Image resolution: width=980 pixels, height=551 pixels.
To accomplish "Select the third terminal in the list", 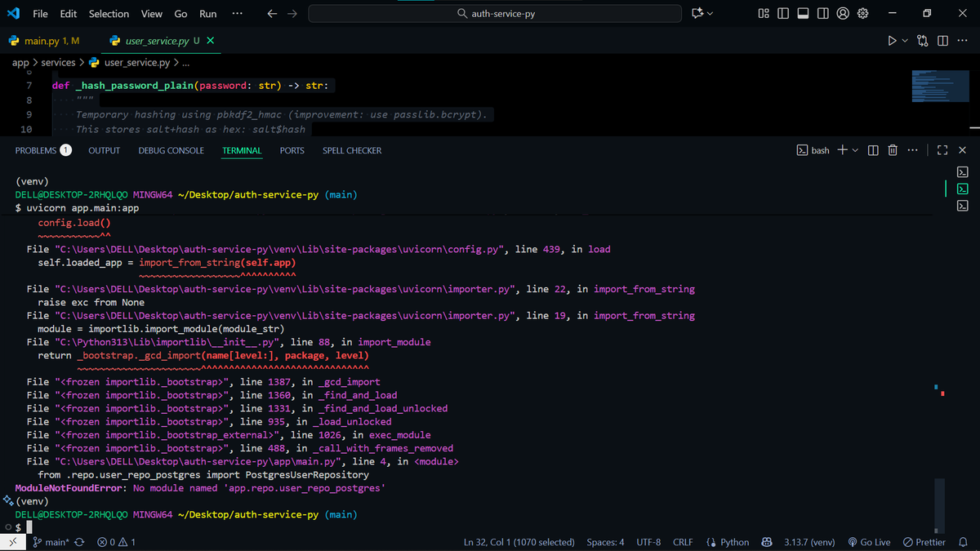I will tap(962, 206).
